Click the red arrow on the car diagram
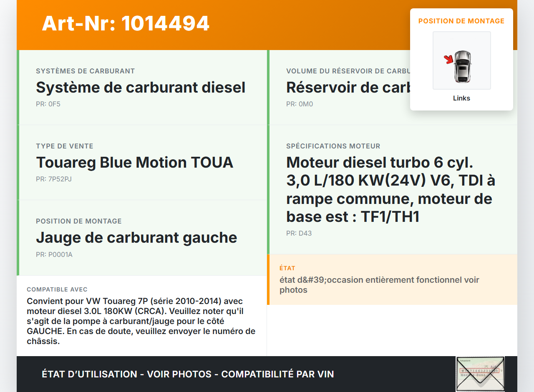 point(449,60)
